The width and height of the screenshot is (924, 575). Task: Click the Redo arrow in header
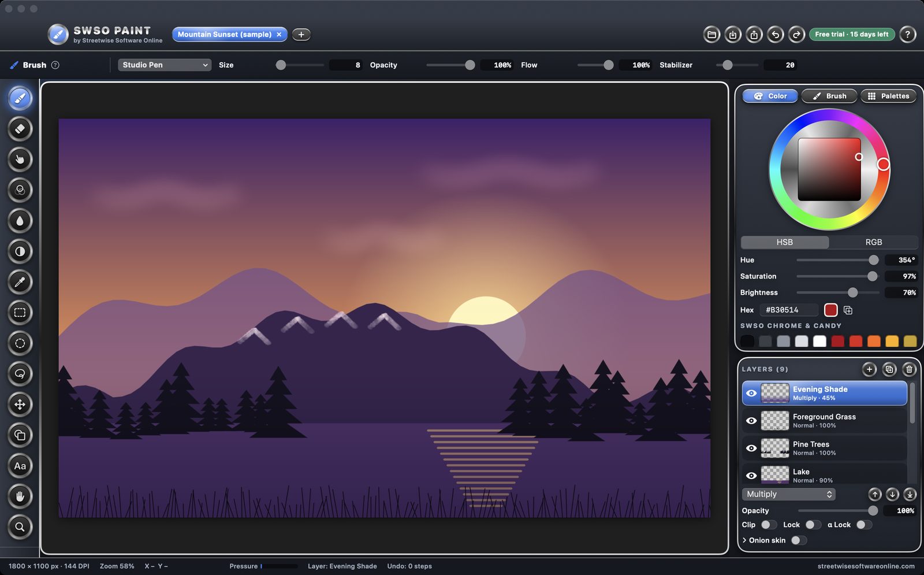[x=796, y=35]
